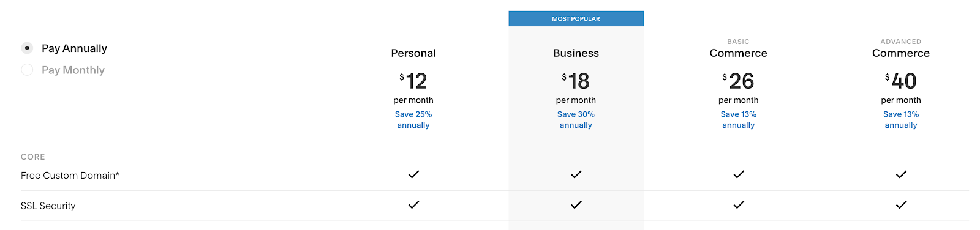Open the Save 30% annually link
The width and height of the screenshot is (980, 230).
click(576, 120)
